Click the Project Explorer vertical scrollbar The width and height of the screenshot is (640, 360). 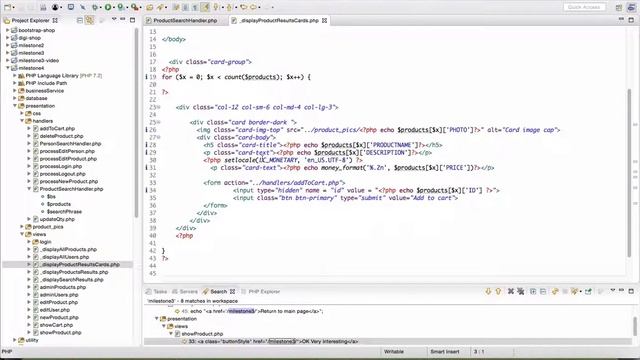(136, 122)
